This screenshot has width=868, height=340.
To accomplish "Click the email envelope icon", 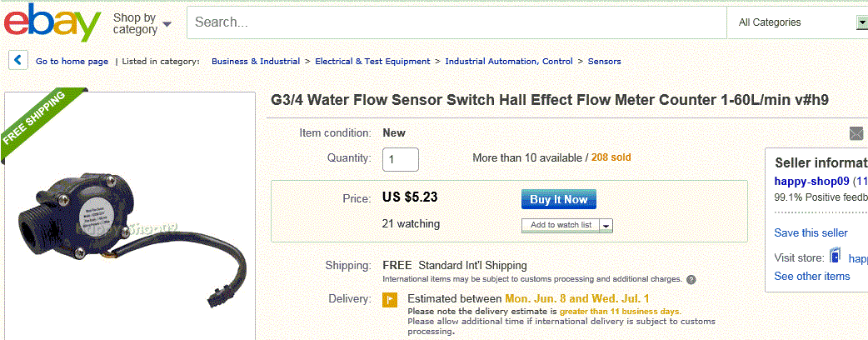I will tap(856, 133).
